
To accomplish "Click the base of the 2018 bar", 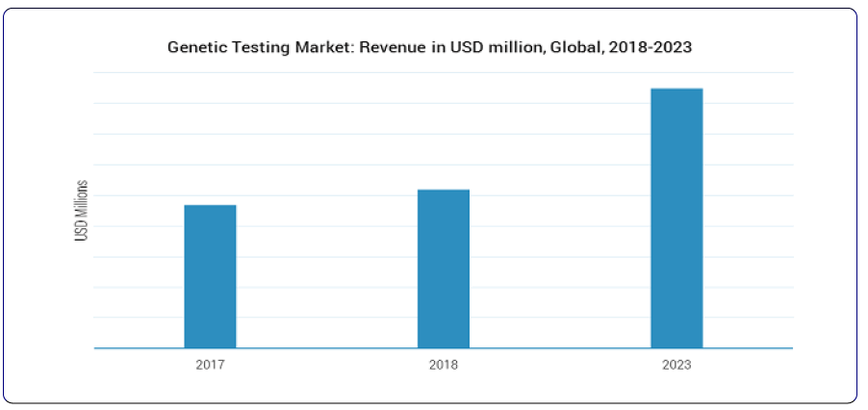I will click(443, 345).
